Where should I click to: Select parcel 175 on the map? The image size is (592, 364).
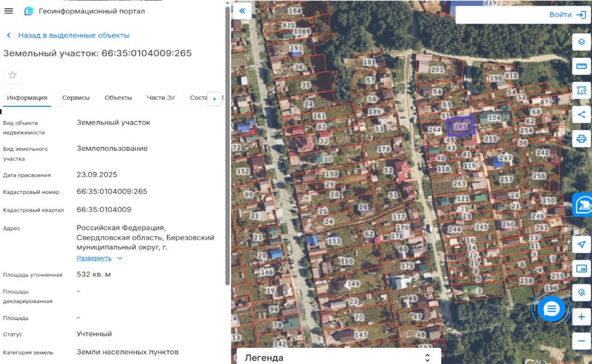coord(407,266)
